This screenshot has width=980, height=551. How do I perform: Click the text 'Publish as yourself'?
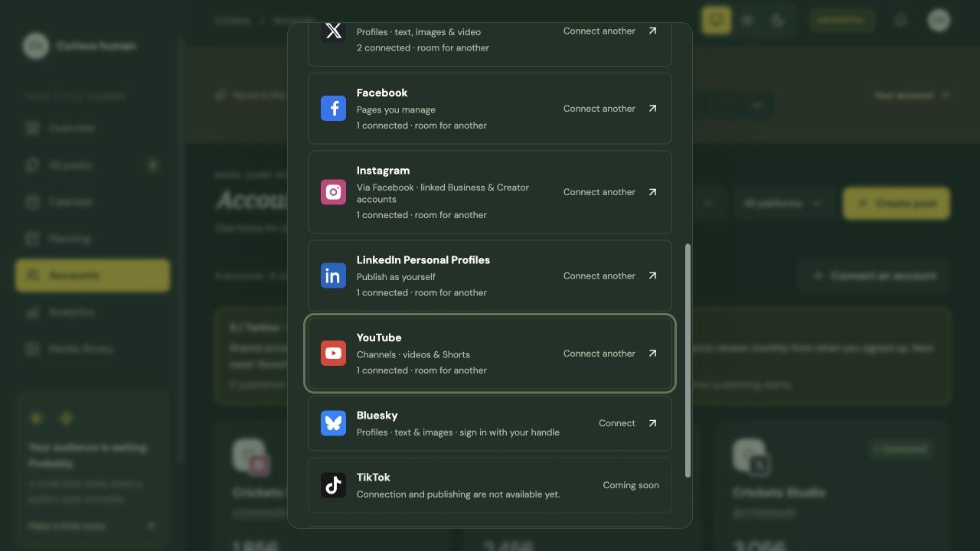(396, 277)
